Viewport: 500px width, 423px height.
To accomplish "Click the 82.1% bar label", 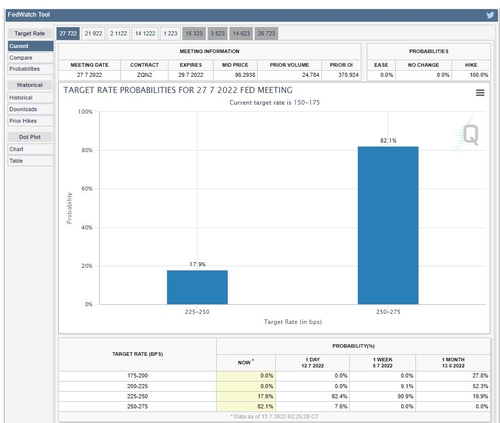I will pyautogui.click(x=388, y=141).
